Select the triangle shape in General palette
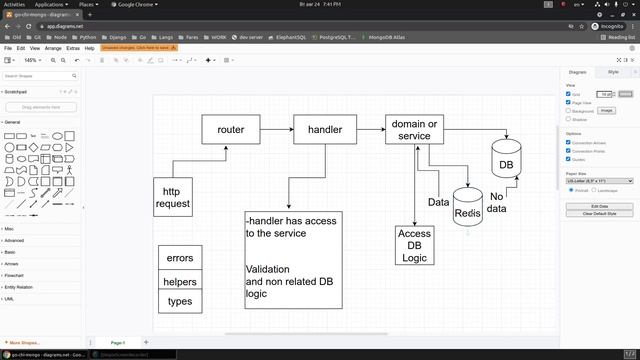The height and width of the screenshot is (360, 640). (70, 147)
